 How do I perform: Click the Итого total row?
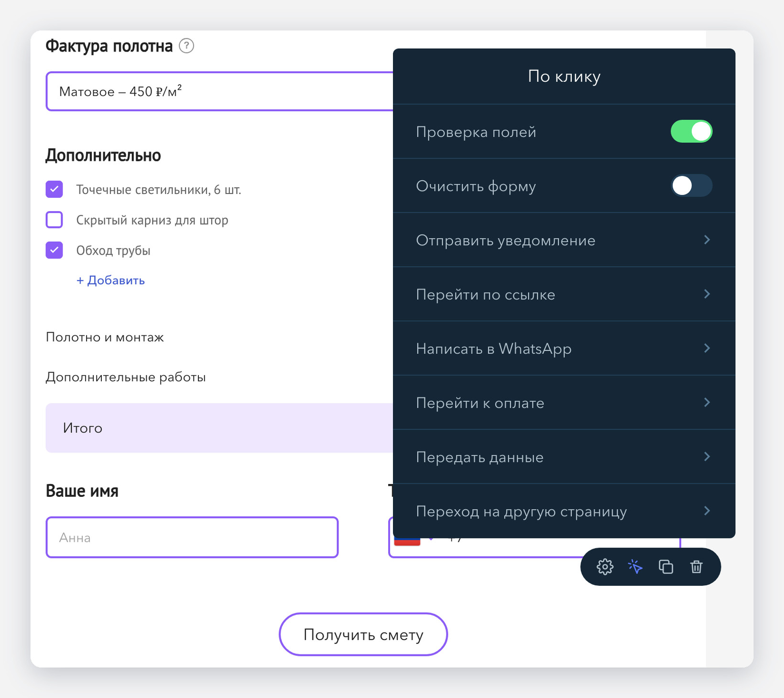click(x=219, y=428)
